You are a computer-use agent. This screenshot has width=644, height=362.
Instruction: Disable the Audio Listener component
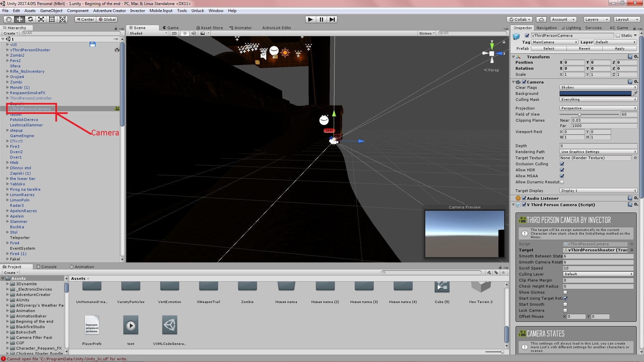[524, 198]
